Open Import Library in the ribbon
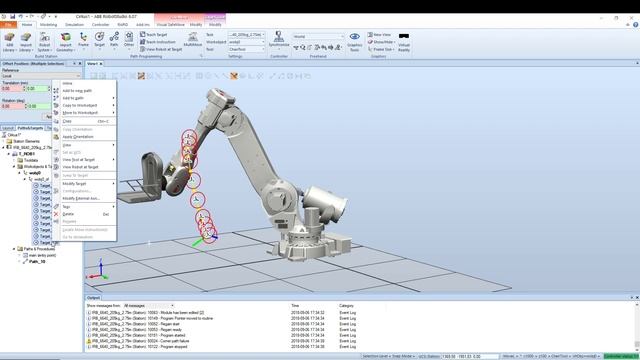 point(26,42)
